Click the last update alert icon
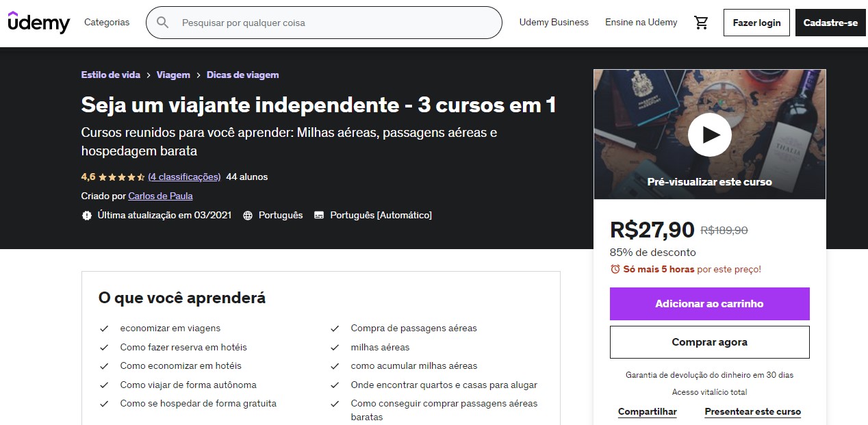Image resolution: width=868 pixels, height=425 pixels. coord(87,215)
